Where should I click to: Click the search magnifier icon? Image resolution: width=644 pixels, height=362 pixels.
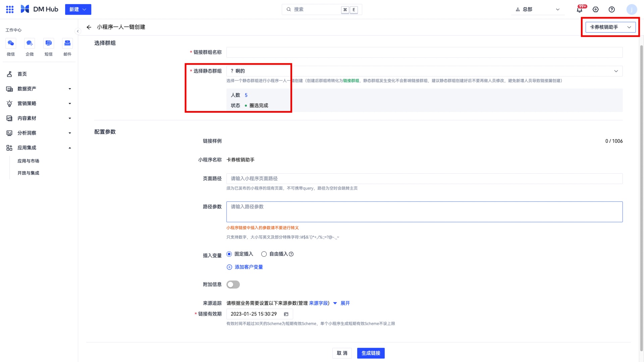point(288,9)
